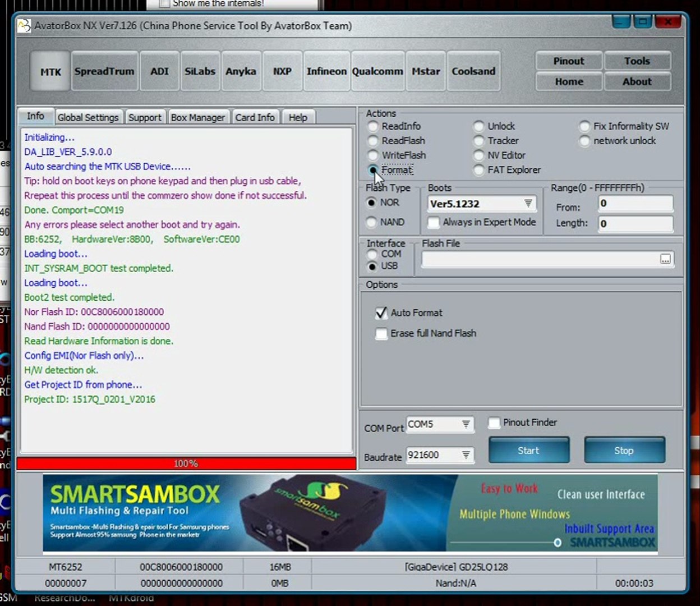700x606 pixels.
Task: Click the 16MB status cell
Action: pos(280,567)
